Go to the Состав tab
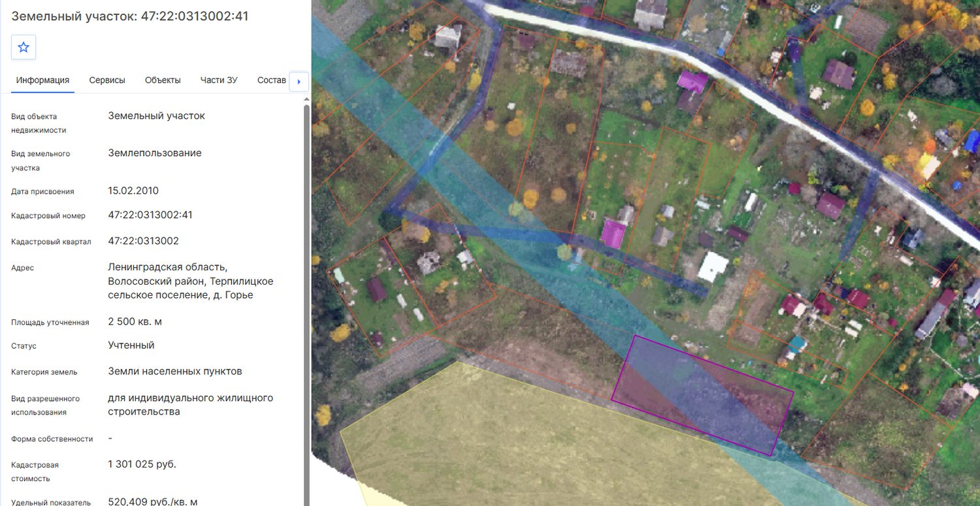This screenshot has width=980, height=506. click(272, 80)
